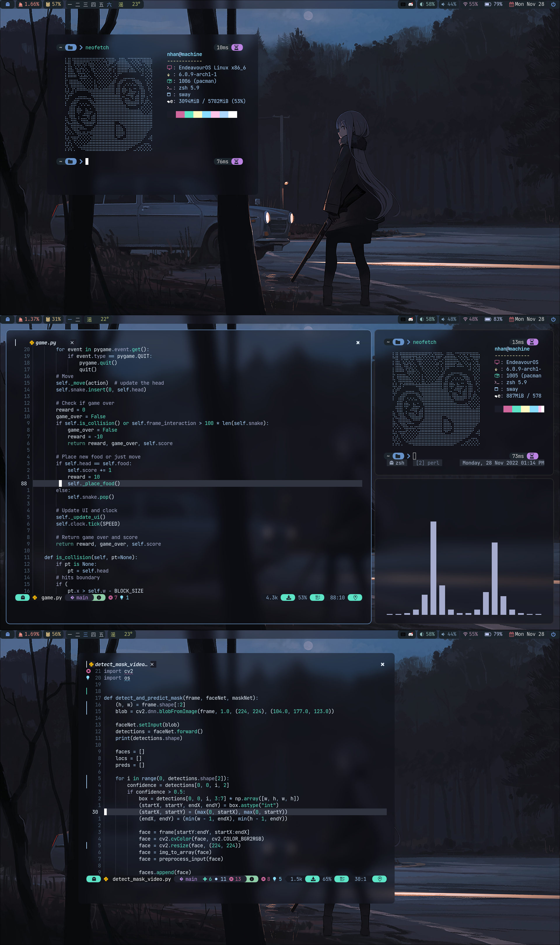560x945 pixels.
Task: Close the game.py buffer tab
Action: coord(72,342)
